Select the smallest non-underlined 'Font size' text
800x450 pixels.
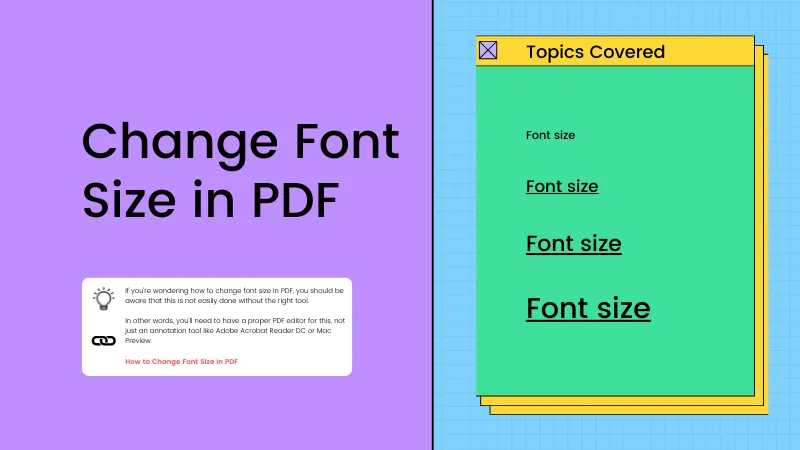pos(550,135)
